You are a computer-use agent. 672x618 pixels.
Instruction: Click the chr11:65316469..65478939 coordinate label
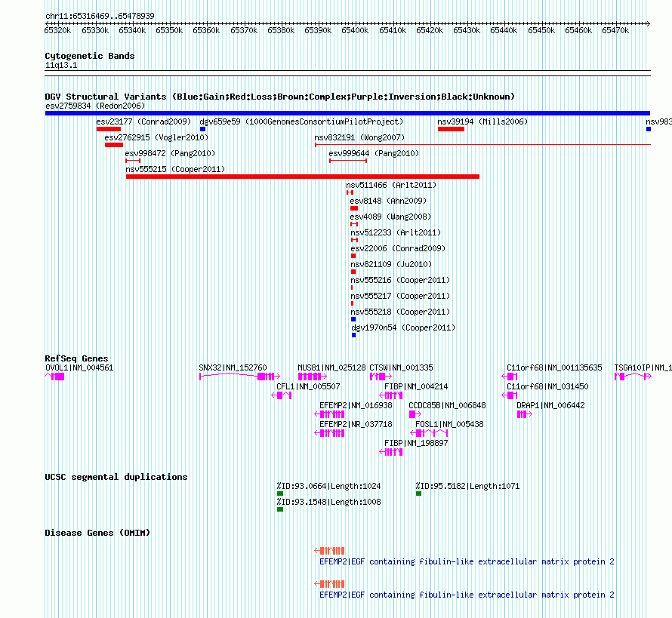(100, 16)
